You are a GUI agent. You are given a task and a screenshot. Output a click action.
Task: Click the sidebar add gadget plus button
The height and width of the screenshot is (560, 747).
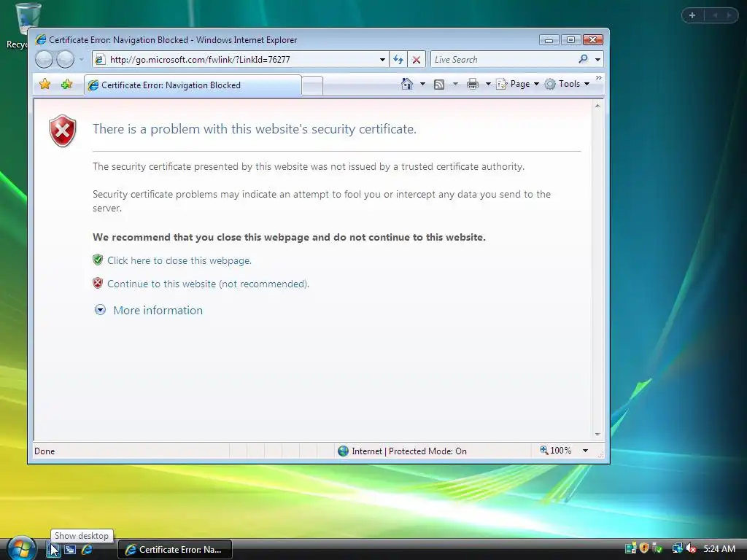coord(692,15)
